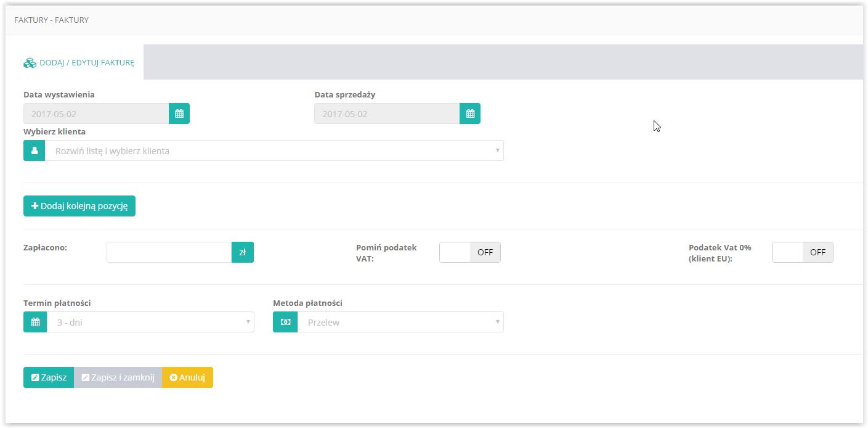Click the cubes icon in Dodaj / Edytuj tab
This screenshot has height=428, width=868.
coord(30,63)
